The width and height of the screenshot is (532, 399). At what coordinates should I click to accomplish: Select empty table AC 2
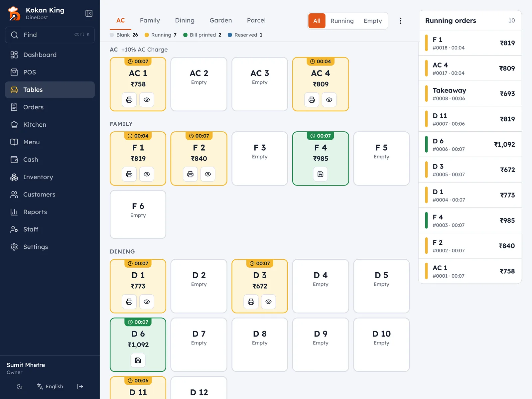click(x=199, y=84)
